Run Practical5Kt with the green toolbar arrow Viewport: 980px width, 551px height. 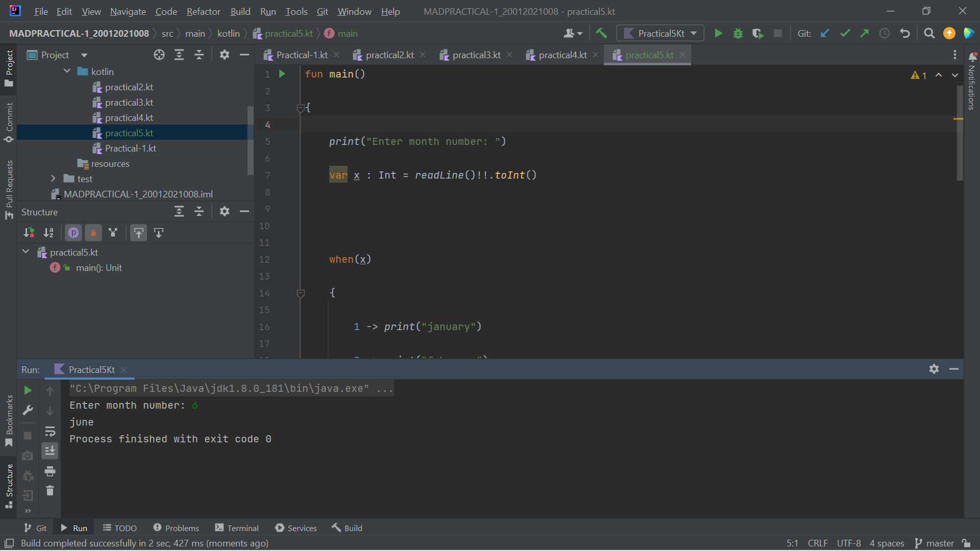[718, 33]
